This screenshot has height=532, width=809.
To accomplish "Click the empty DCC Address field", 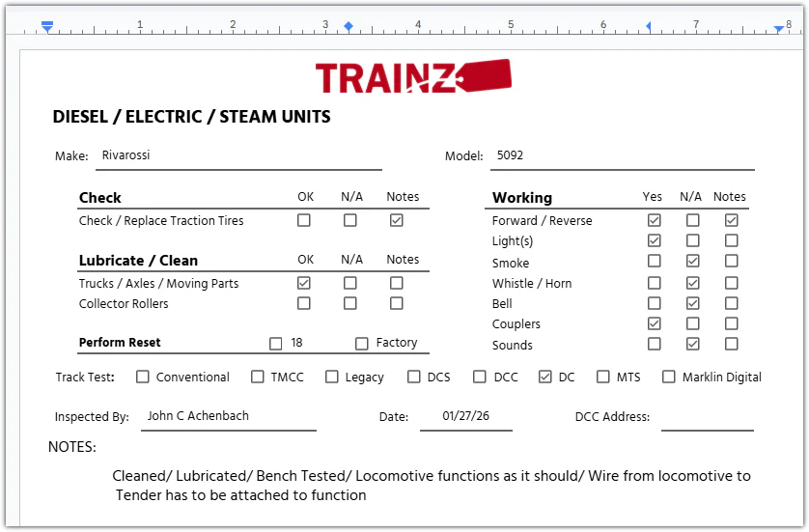I will tap(707, 418).
